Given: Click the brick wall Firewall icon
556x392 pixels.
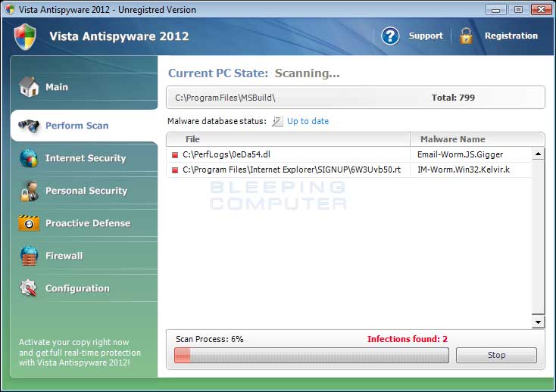Looking at the screenshot, I should [29, 256].
